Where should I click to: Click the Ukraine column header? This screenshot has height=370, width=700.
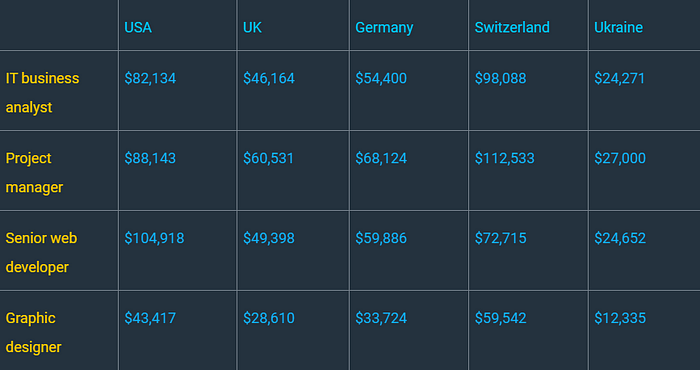[x=618, y=28]
